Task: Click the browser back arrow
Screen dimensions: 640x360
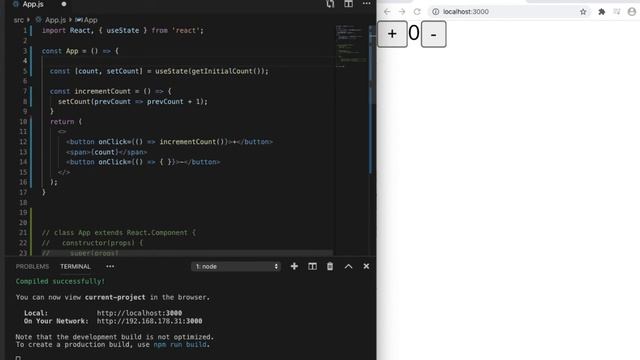Action: (387, 12)
